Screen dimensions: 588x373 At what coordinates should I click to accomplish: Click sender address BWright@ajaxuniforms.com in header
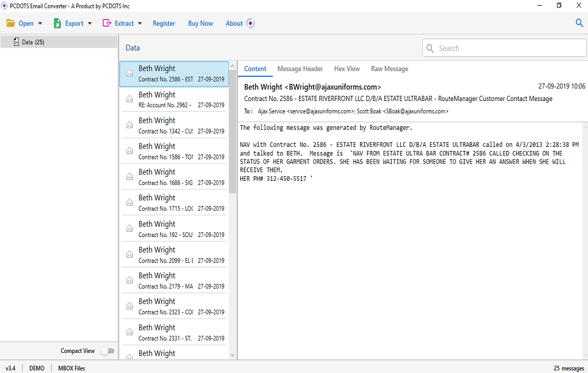tap(333, 87)
